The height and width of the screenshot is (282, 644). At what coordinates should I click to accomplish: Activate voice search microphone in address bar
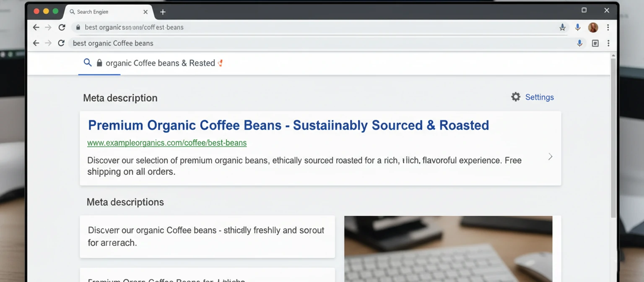(x=577, y=27)
